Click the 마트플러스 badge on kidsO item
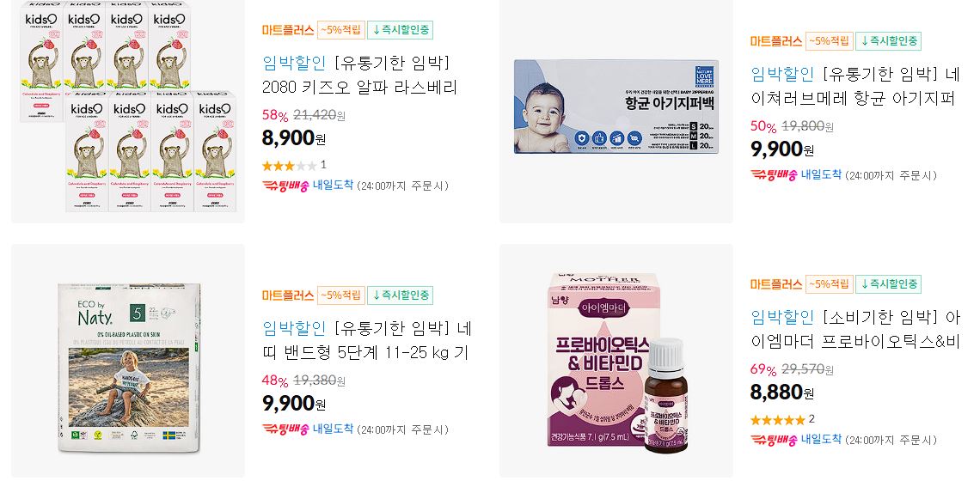This screenshot has width=980, height=487. coord(287,30)
